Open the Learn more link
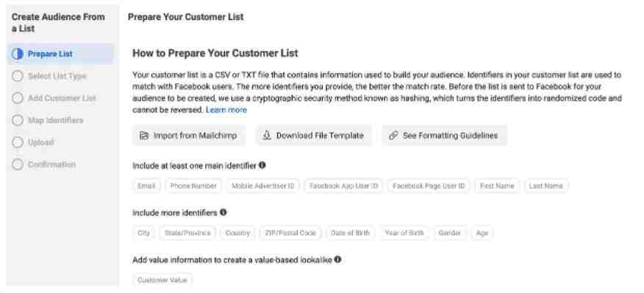This screenshot has height=293, width=644. point(226,110)
